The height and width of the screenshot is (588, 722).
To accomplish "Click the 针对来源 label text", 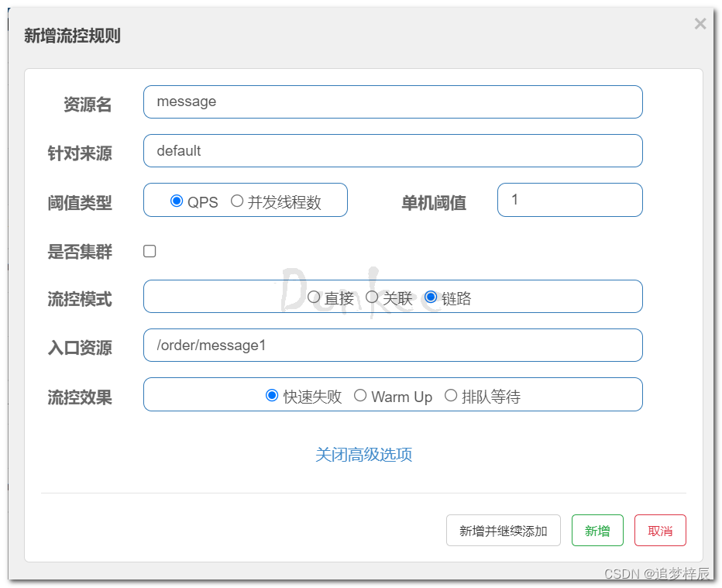I will [x=80, y=153].
